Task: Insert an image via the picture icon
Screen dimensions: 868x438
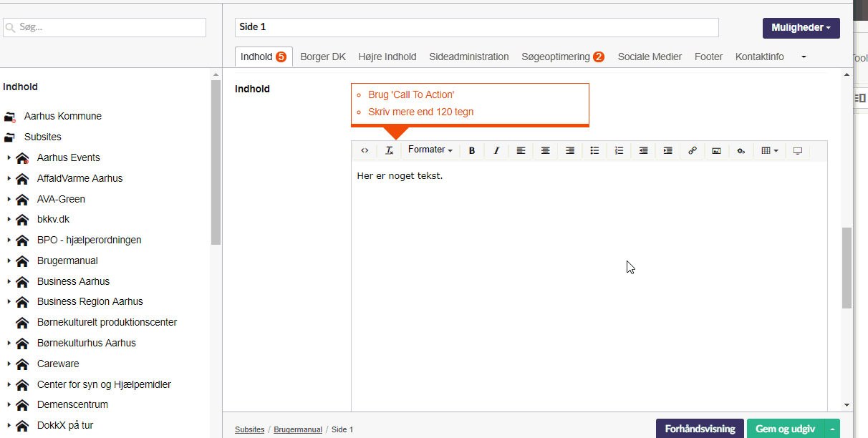Action: click(x=716, y=150)
